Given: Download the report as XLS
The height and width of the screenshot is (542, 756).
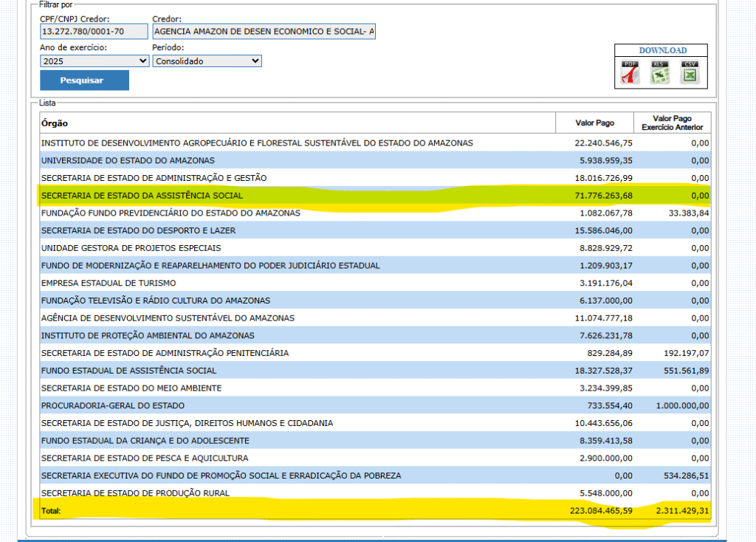Looking at the screenshot, I should click(659, 72).
